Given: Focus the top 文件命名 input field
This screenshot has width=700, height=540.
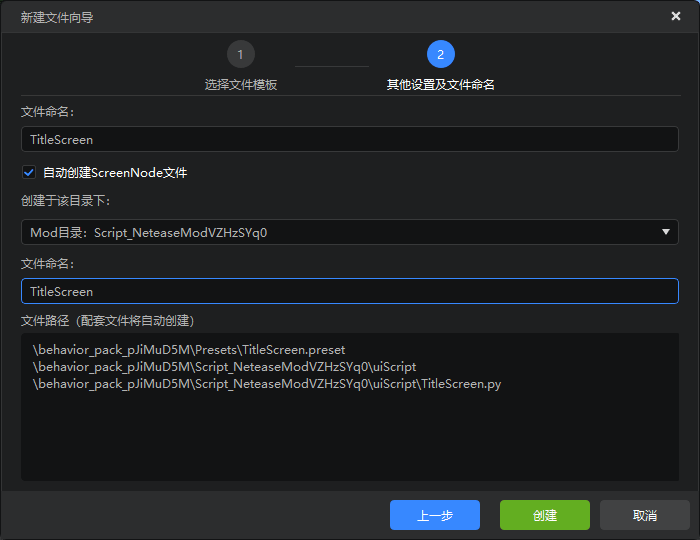Looking at the screenshot, I should click(350, 139).
